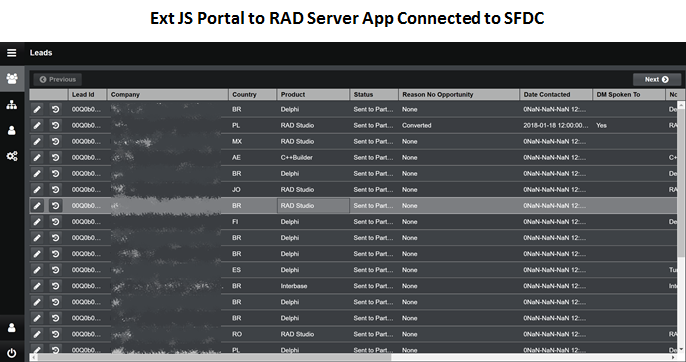Select the 'FI' country cell
This screenshot has width=686, height=362.
tap(252, 222)
